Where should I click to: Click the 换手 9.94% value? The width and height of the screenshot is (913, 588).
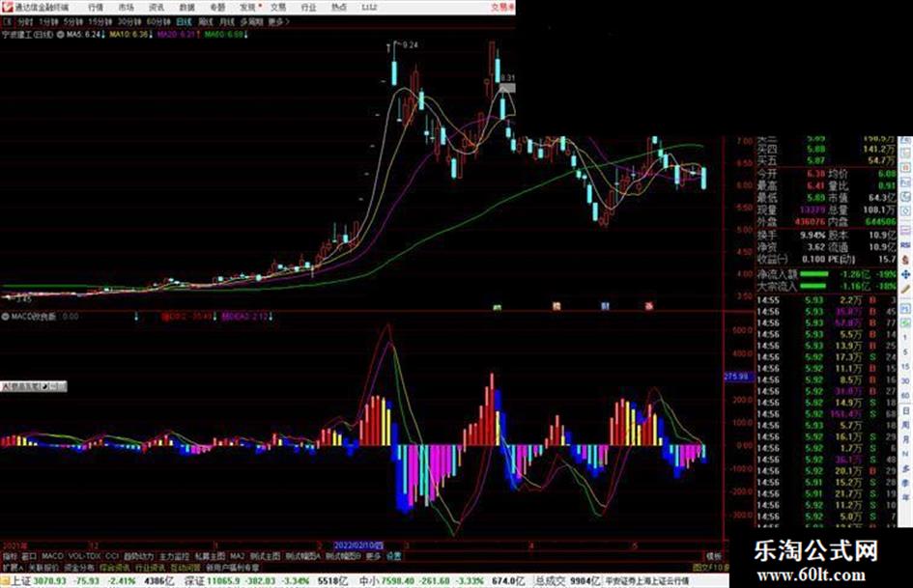point(813,236)
